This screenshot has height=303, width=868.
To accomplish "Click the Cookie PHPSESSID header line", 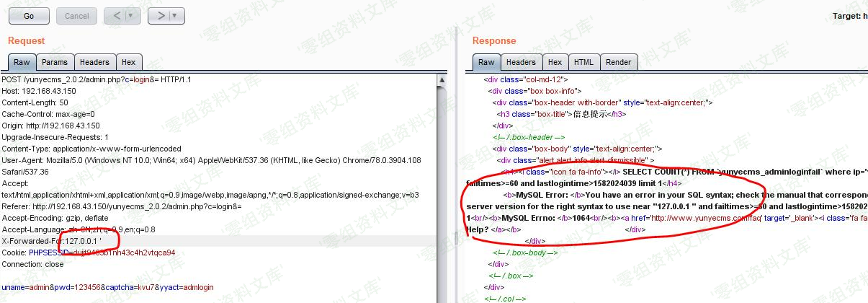I will (88, 252).
